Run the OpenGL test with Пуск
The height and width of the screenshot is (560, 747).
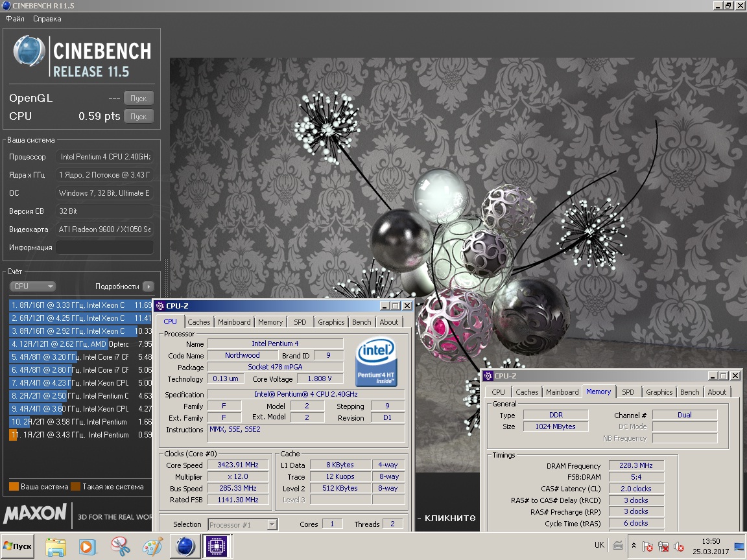coord(139,98)
